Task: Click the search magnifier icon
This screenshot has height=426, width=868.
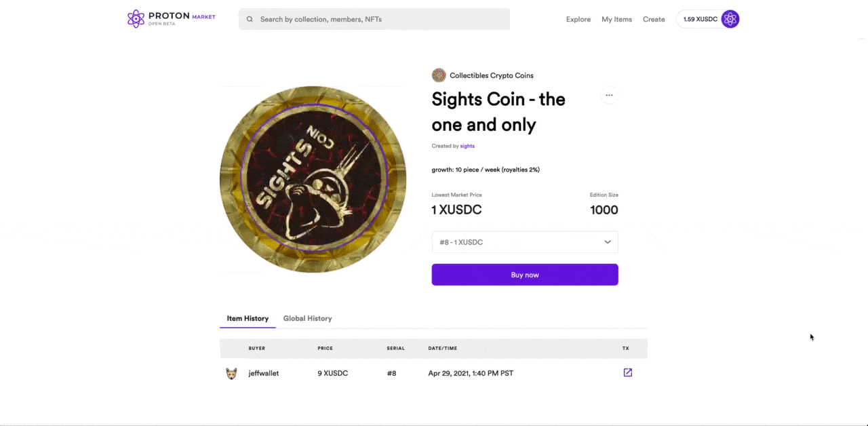Action: point(250,20)
